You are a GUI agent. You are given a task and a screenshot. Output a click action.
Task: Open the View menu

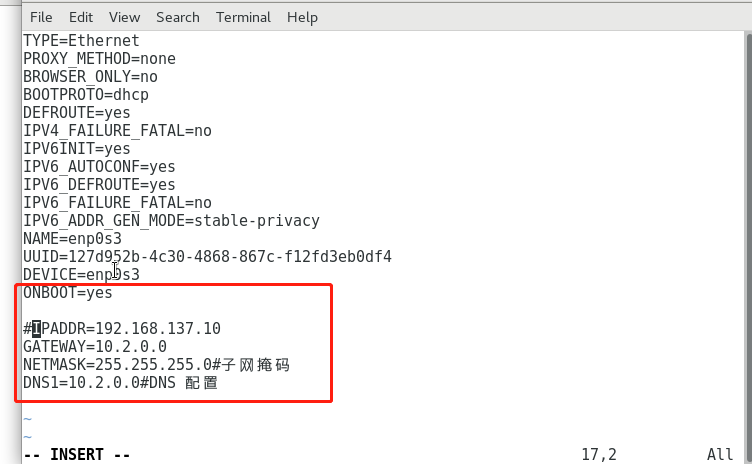[124, 17]
